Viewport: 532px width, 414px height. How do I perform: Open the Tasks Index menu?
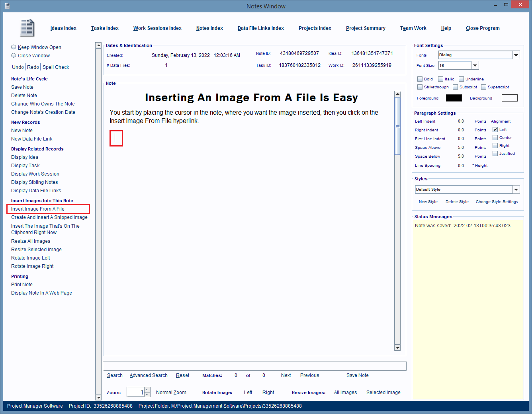click(105, 28)
